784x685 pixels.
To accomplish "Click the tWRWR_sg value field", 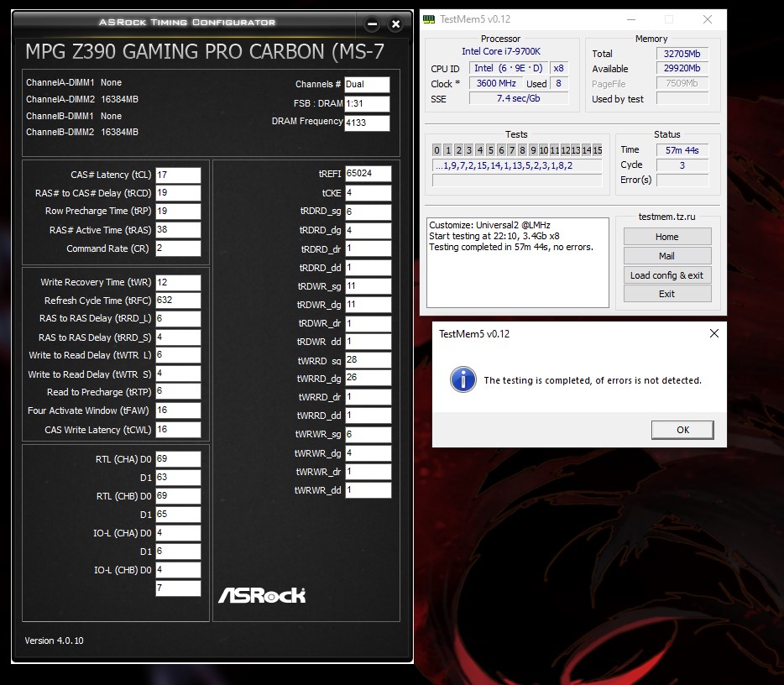I will (x=368, y=434).
